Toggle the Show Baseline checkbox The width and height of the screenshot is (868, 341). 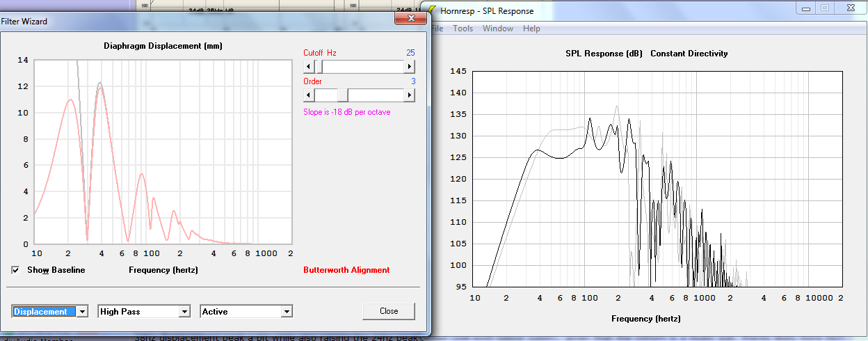coord(16,270)
